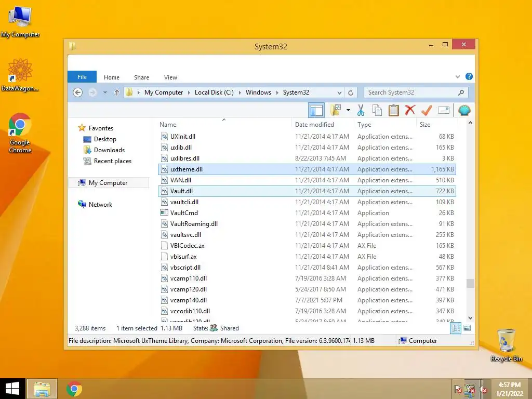Select the vbscript.dll file
Image resolution: width=532 pixels, height=399 pixels.
[307, 268]
